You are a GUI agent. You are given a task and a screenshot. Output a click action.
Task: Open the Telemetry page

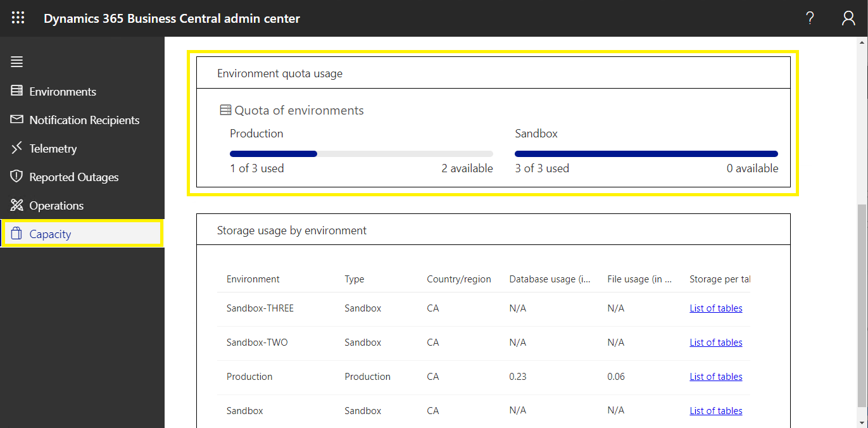pyautogui.click(x=53, y=148)
